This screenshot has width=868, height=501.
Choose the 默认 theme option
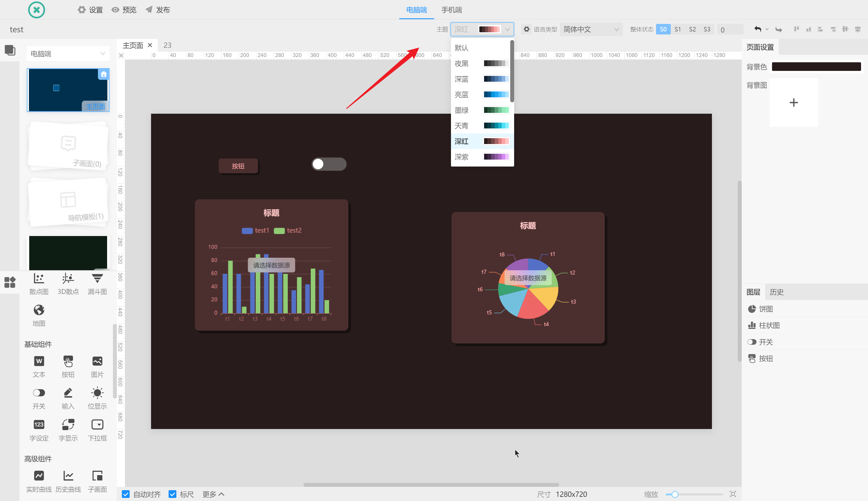pyautogui.click(x=481, y=48)
